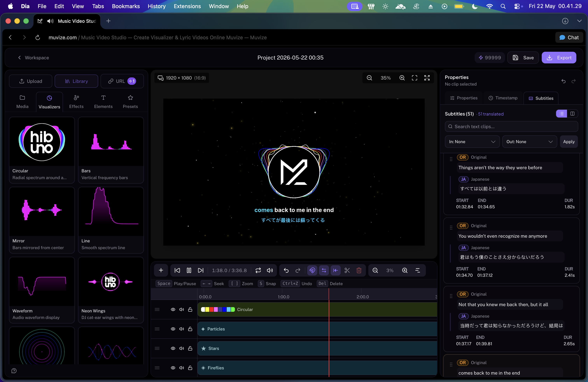Image resolution: width=588 pixels, height=382 pixels.
Task: Click the timeline volume speaker icon
Action: 270,270
